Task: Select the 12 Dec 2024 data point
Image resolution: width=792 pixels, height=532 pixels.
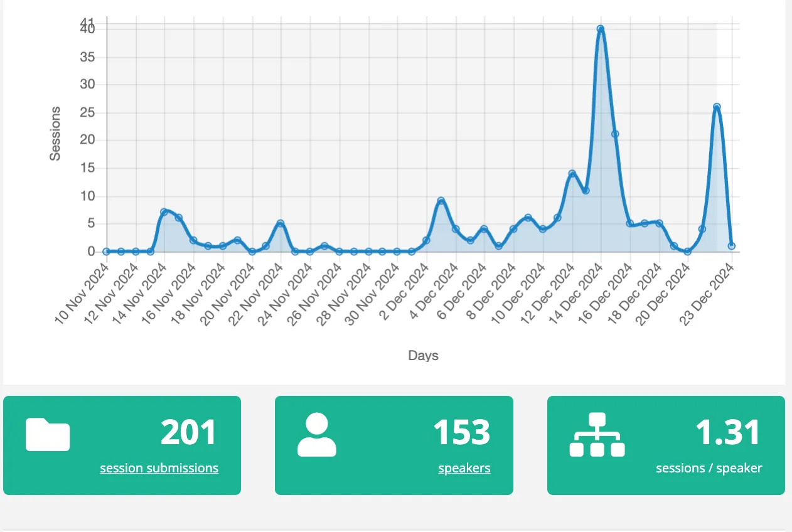Action: (x=572, y=173)
